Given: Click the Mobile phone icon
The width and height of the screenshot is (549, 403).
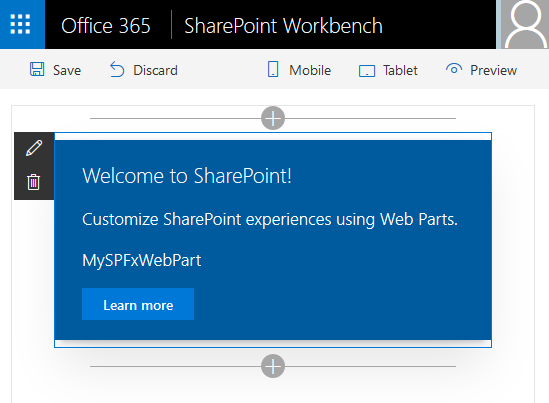Looking at the screenshot, I should 273,69.
